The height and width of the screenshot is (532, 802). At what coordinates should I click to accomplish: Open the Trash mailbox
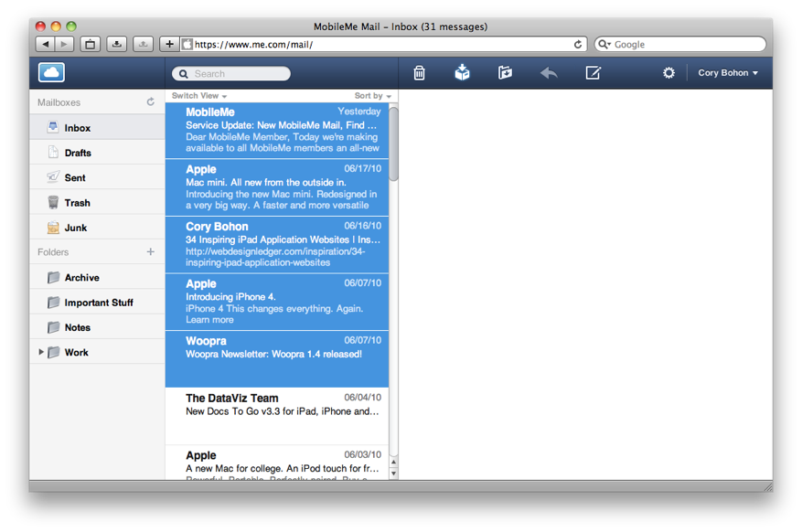(97, 202)
